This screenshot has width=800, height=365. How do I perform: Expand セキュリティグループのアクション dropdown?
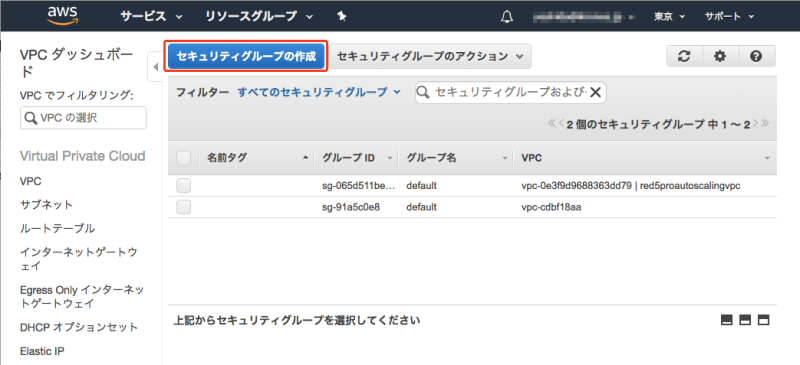pos(430,56)
